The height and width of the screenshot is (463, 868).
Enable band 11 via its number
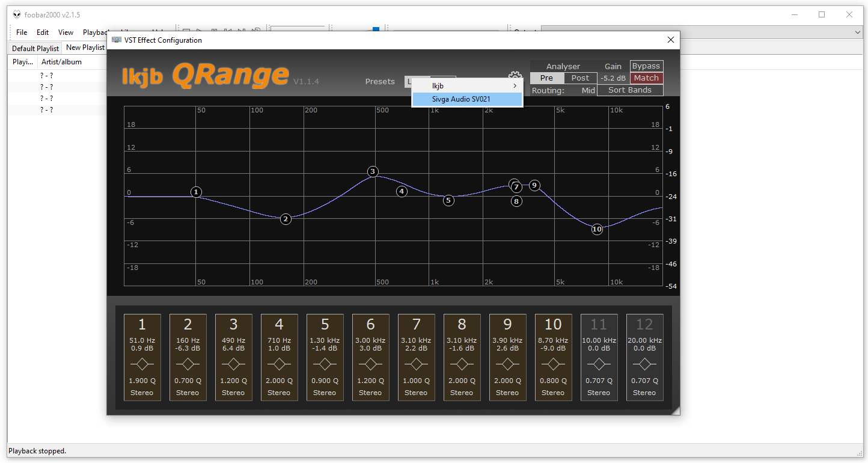coord(599,325)
